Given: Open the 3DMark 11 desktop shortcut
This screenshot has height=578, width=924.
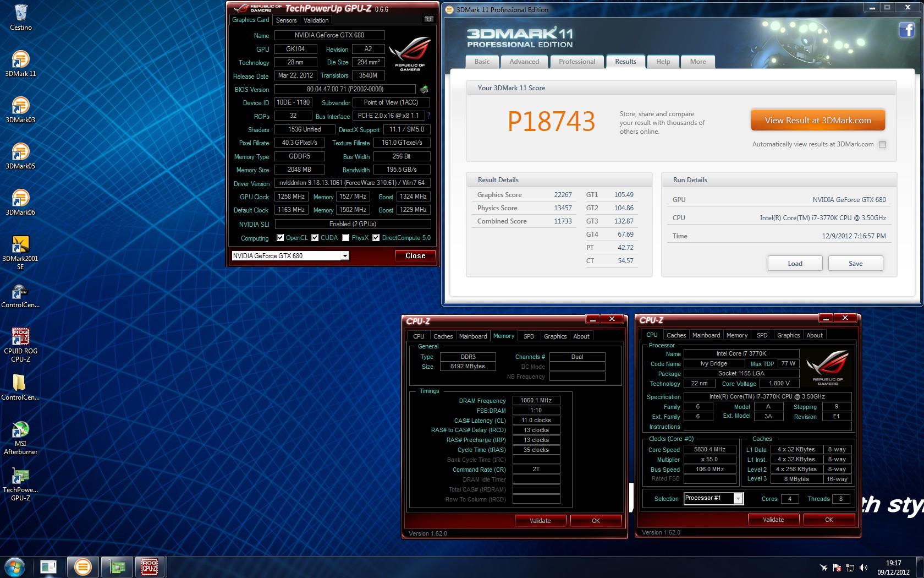Looking at the screenshot, I should [x=20, y=63].
